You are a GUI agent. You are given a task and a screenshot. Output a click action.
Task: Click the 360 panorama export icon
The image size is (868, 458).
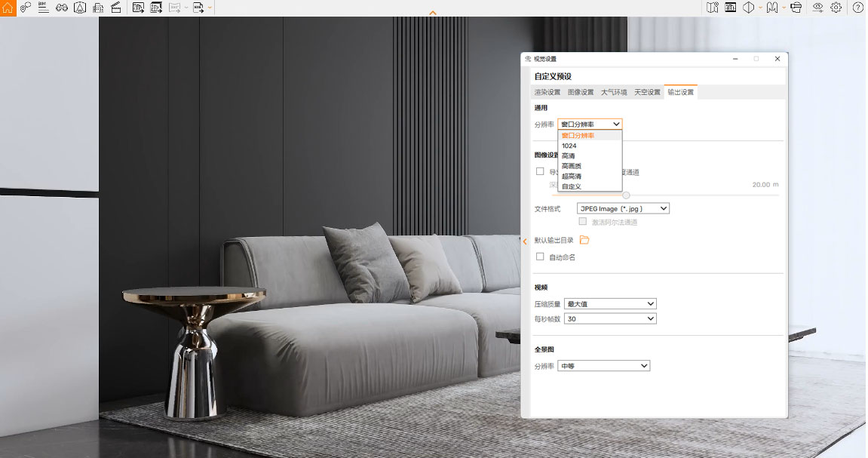click(x=174, y=8)
